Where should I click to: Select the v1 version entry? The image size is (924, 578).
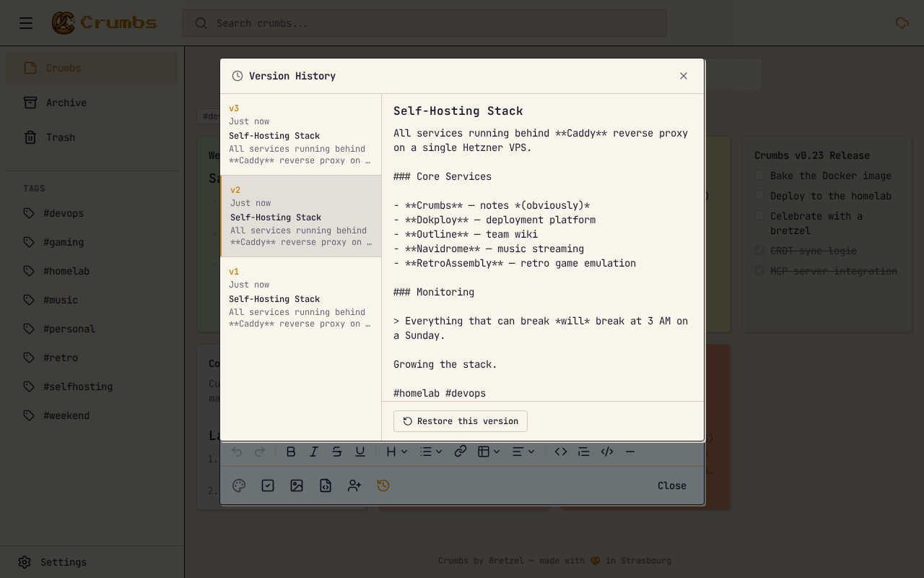click(300, 298)
